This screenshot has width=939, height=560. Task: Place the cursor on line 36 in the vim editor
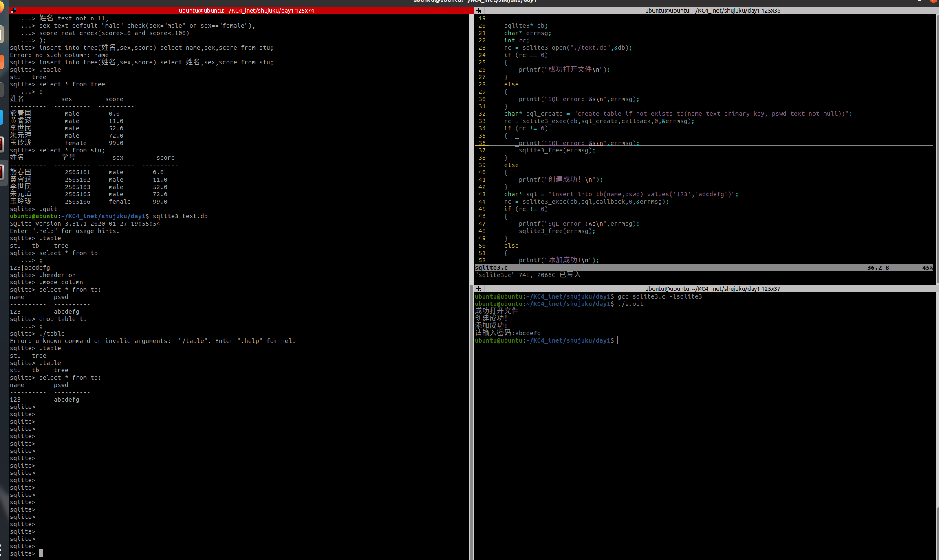tap(571, 143)
